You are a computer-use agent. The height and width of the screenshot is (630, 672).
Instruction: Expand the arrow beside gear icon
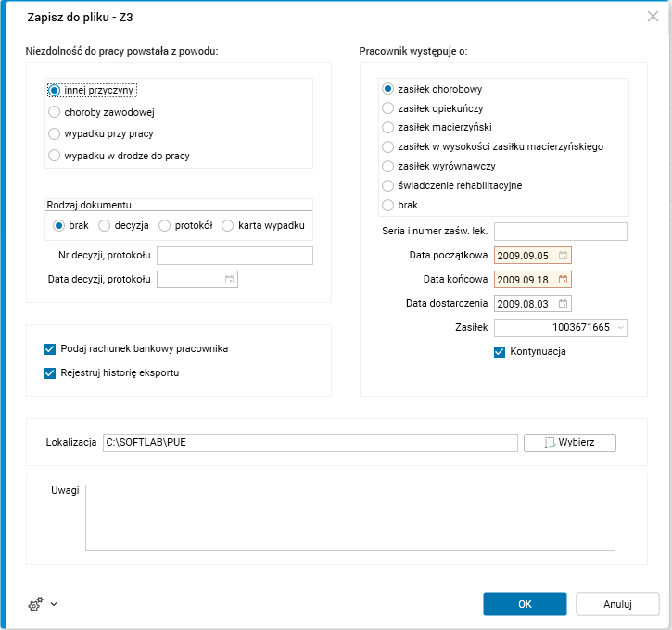point(54,604)
